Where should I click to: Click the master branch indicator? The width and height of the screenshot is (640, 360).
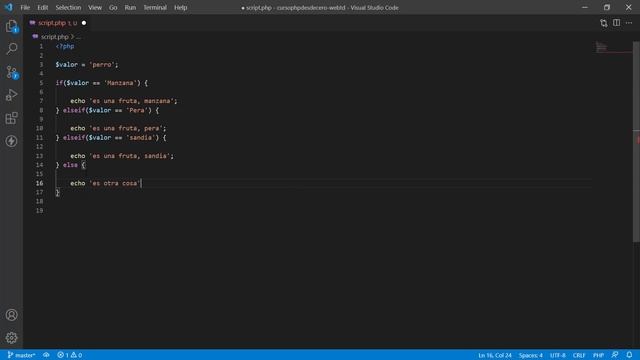21,355
